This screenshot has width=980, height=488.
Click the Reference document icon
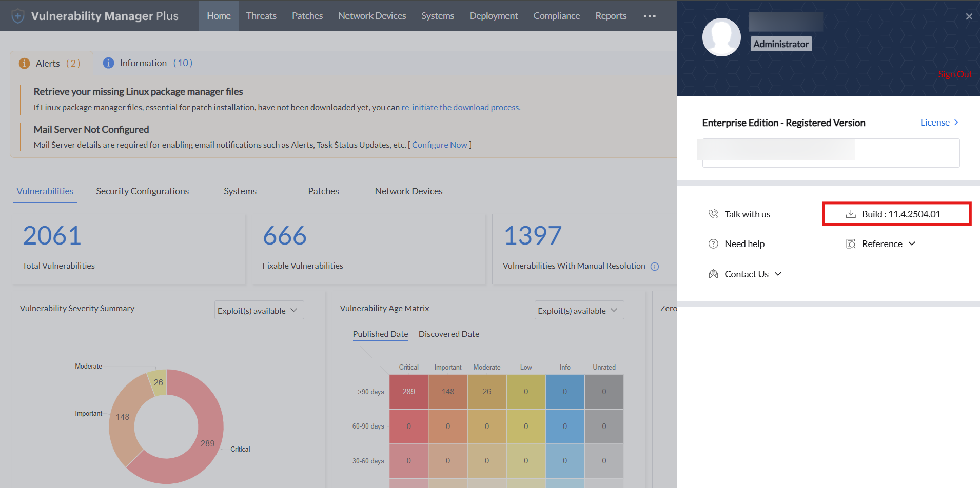coord(851,243)
